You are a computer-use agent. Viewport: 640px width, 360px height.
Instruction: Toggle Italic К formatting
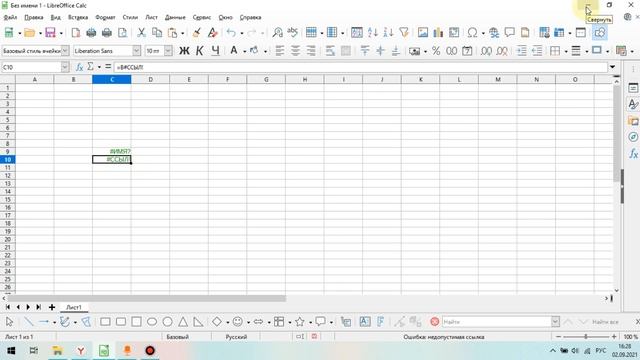click(200, 51)
